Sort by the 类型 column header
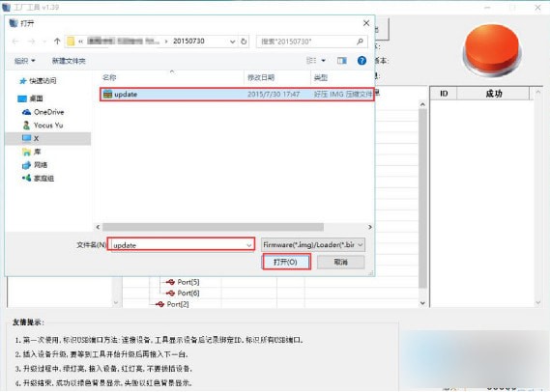Image resolution: width=550 pixels, height=392 pixels. point(320,77)
